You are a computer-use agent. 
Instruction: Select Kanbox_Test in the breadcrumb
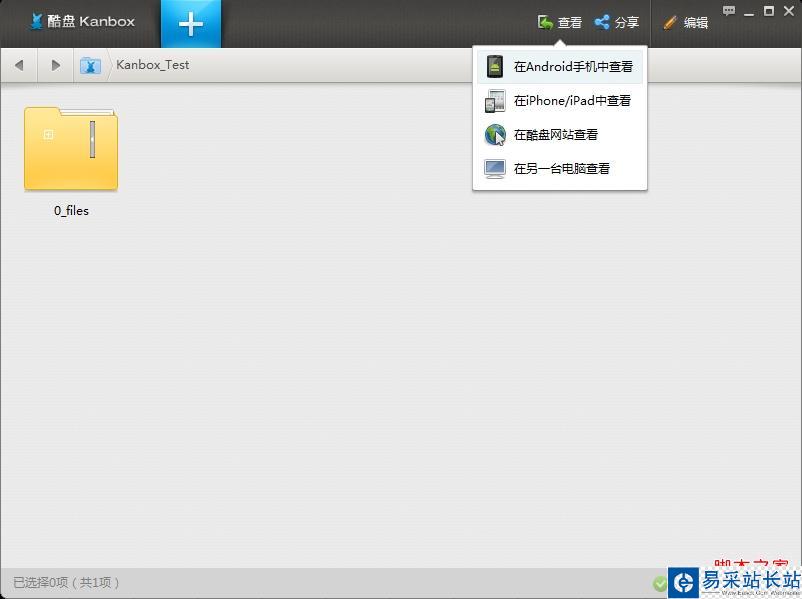152,65
